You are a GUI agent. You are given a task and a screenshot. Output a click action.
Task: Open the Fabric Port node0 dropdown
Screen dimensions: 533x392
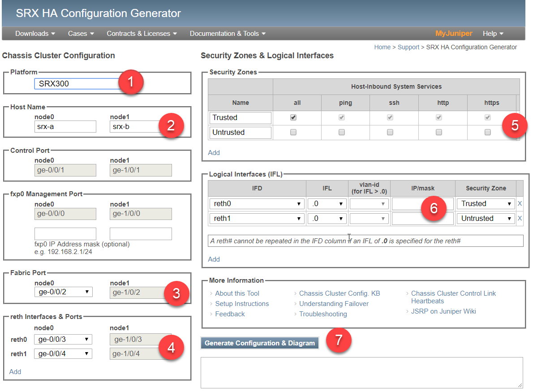64,292
